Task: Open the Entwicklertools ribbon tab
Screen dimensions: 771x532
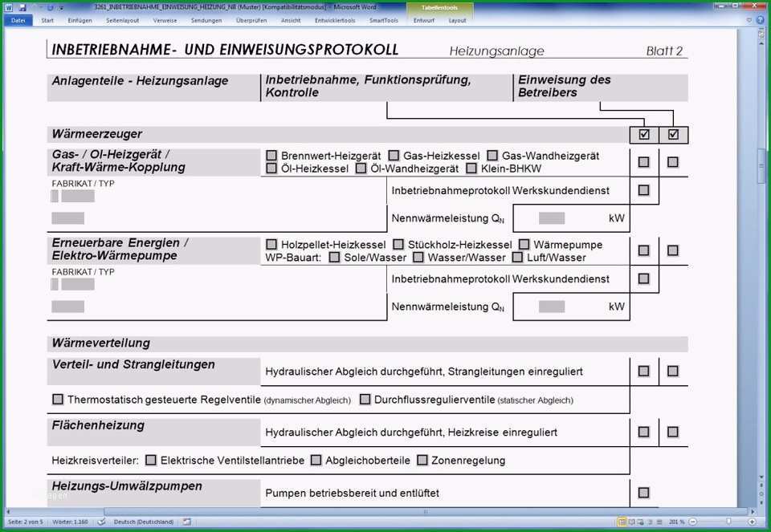Action: pos(335,20)
